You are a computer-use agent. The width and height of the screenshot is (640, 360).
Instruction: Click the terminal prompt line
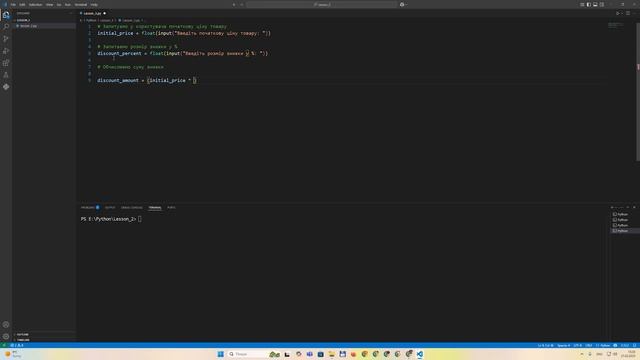(x=111, y=219)
